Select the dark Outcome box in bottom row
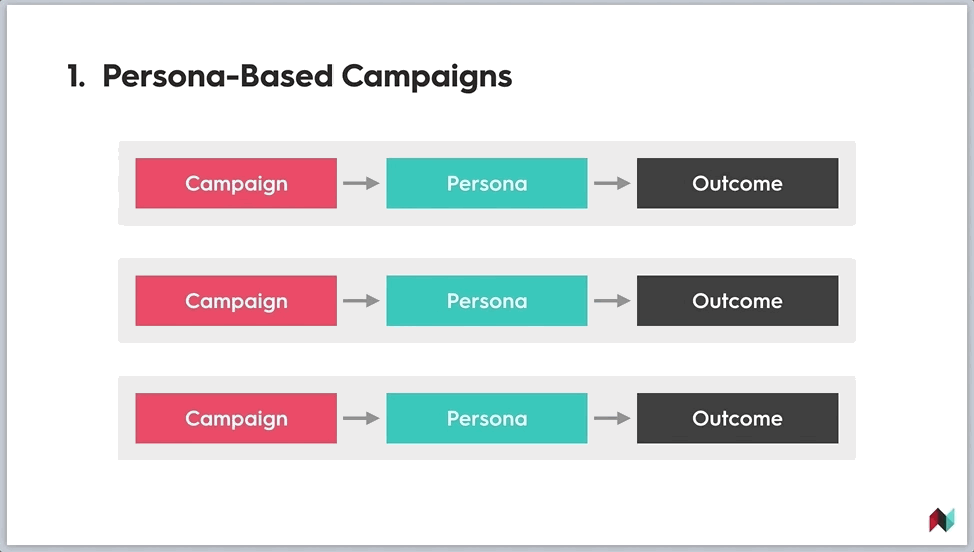Viewport: 974px width, 552px height. click(737, 418)
